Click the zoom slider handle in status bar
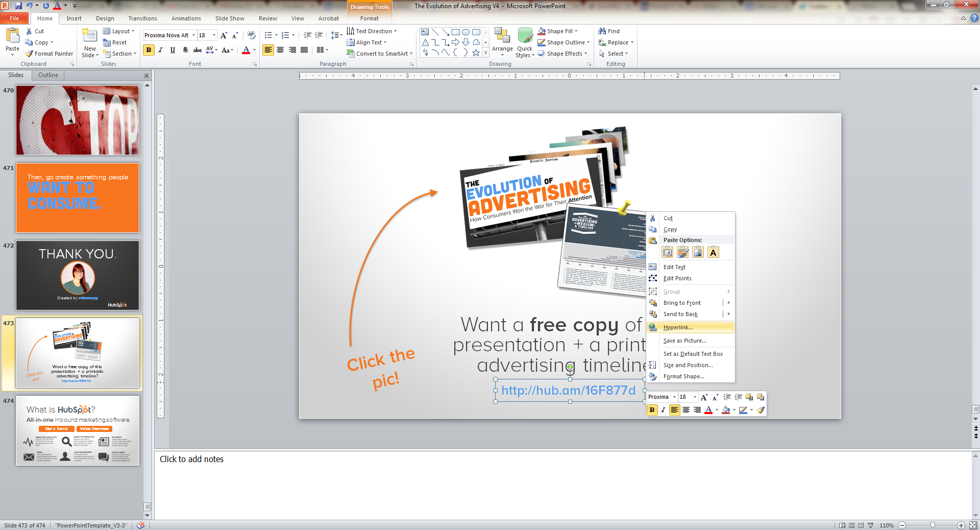 933,525
